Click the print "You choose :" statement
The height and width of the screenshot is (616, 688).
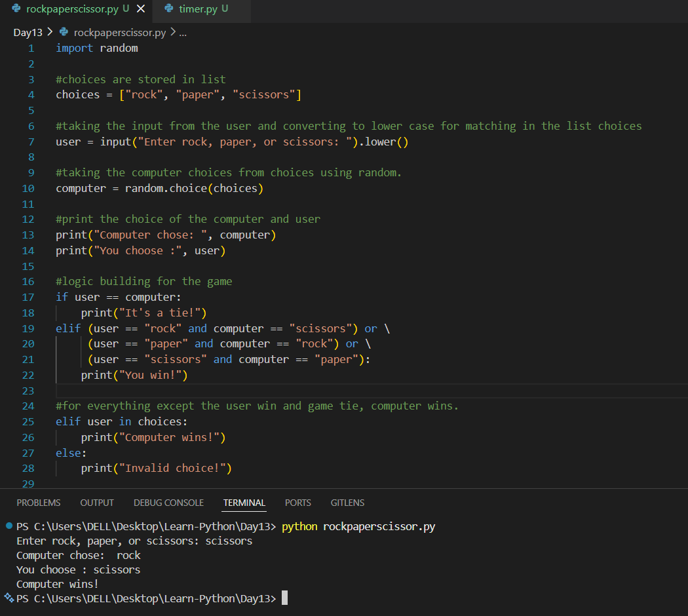point(140,250)
